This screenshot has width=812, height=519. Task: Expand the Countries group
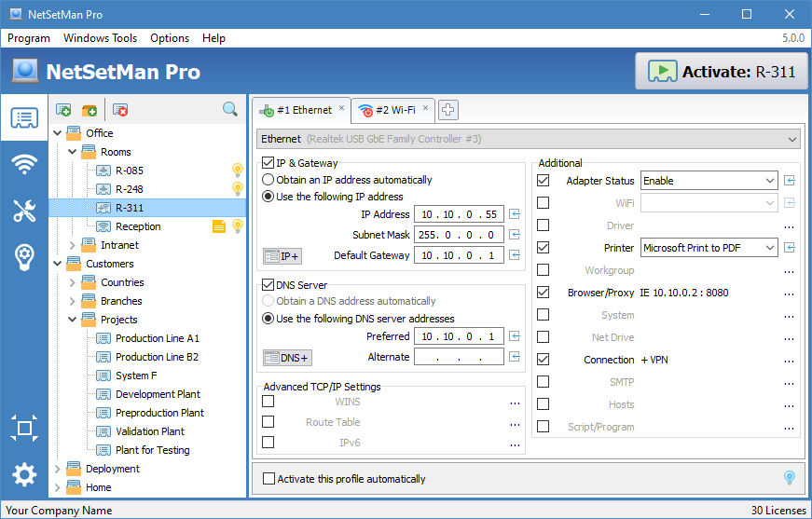[x=73, y=282]
